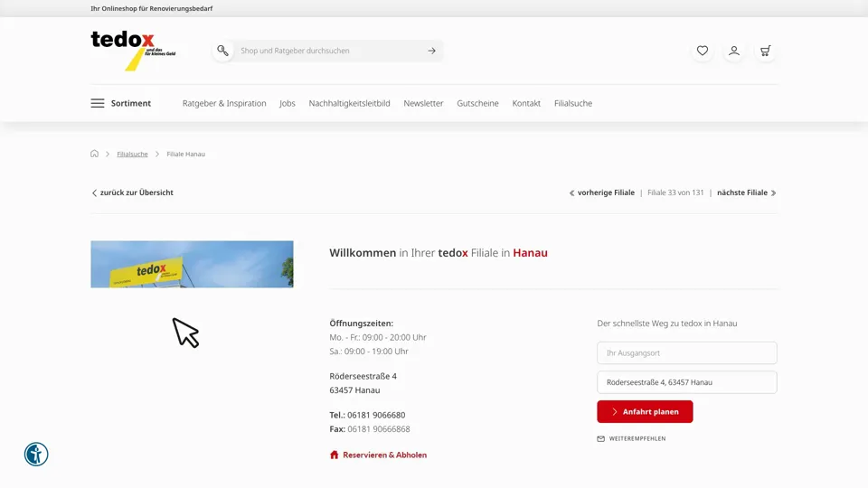
Task: Click the fax number 06181 90666868
Action: tap(379, 428)
